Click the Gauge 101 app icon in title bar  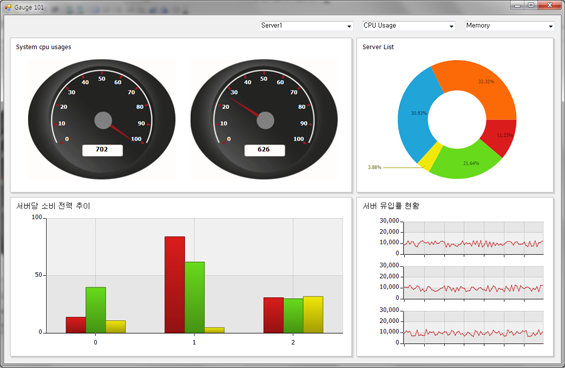click(8, 7)
